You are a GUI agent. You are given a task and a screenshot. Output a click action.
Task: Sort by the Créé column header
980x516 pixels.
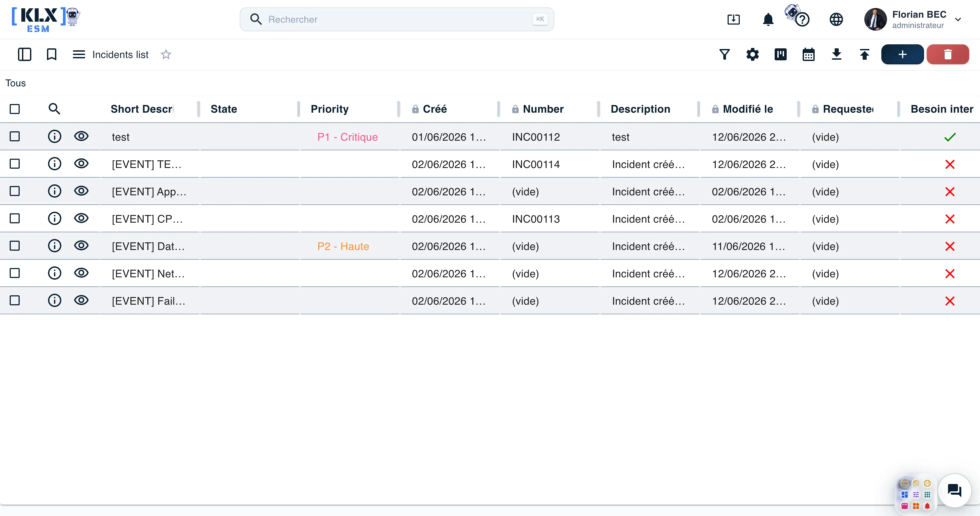(434, 109)
